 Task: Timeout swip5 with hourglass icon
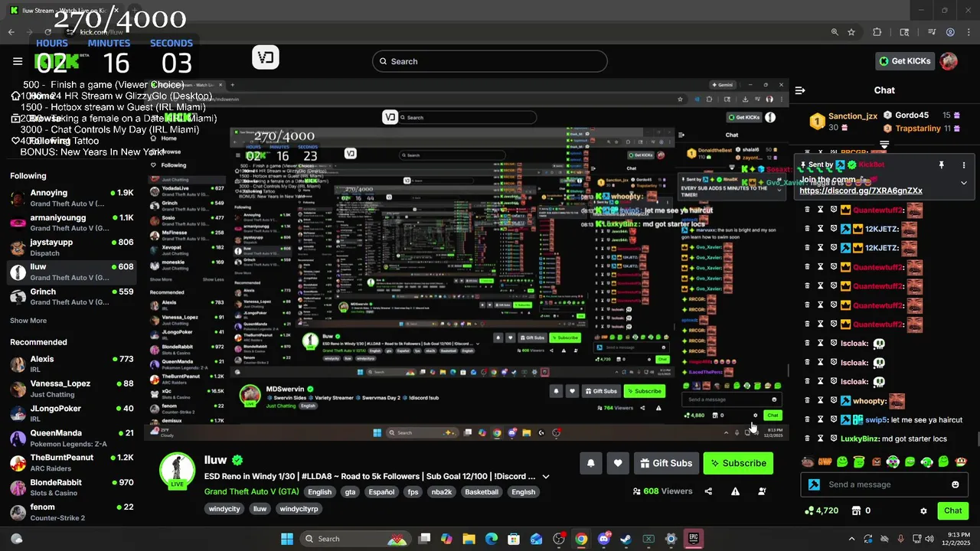[820, 420]
